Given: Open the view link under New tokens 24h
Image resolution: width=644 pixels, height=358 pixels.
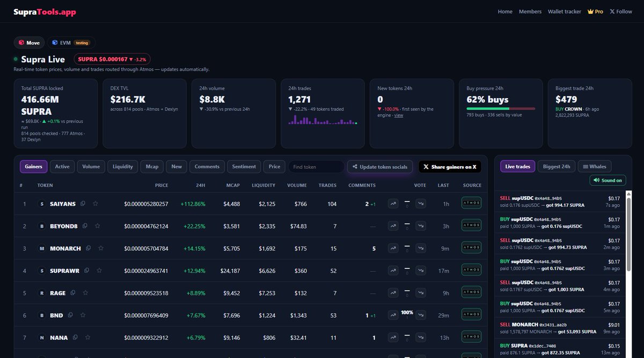Looking at the screenshot, I should (x=399, y=115).
